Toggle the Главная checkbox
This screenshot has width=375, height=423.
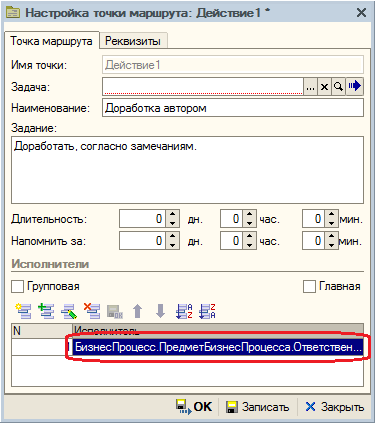coord(309,287)
